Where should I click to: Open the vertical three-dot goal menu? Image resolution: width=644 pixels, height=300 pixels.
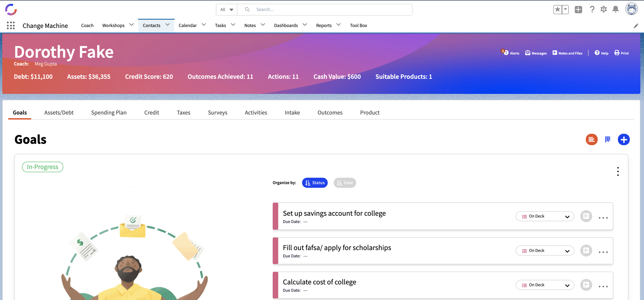[618, 171]
